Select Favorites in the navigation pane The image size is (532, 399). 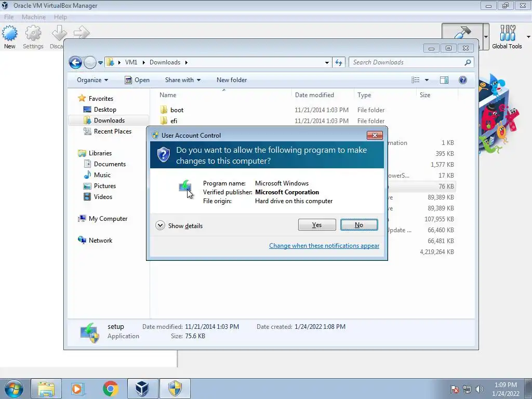(x=101, y=99)
